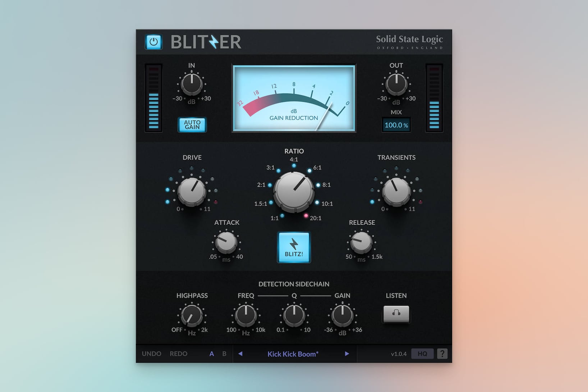Image resolution: width=588 pixels, height=392 pixels.
Task: Click the Mix percentage value field
Action: (x=396, y=125)
